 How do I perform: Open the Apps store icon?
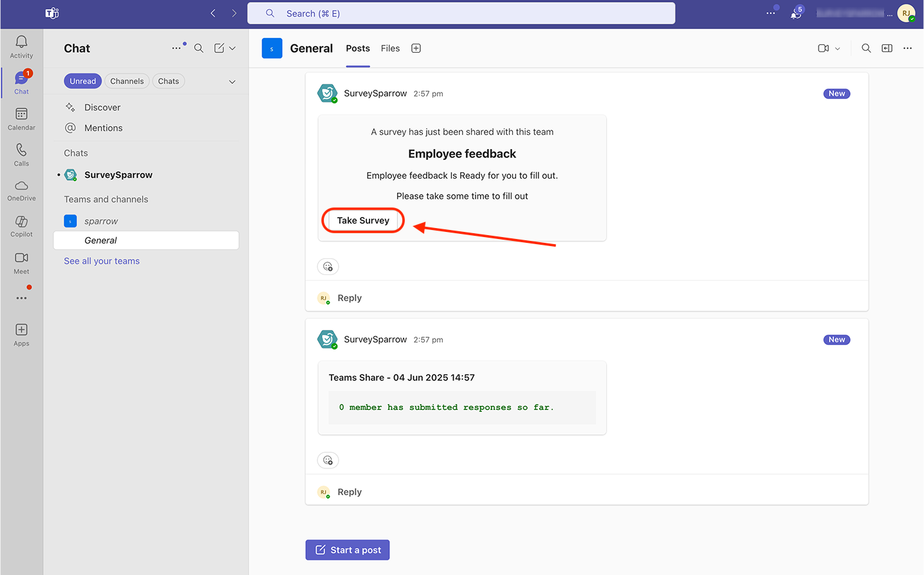(21, 334)
